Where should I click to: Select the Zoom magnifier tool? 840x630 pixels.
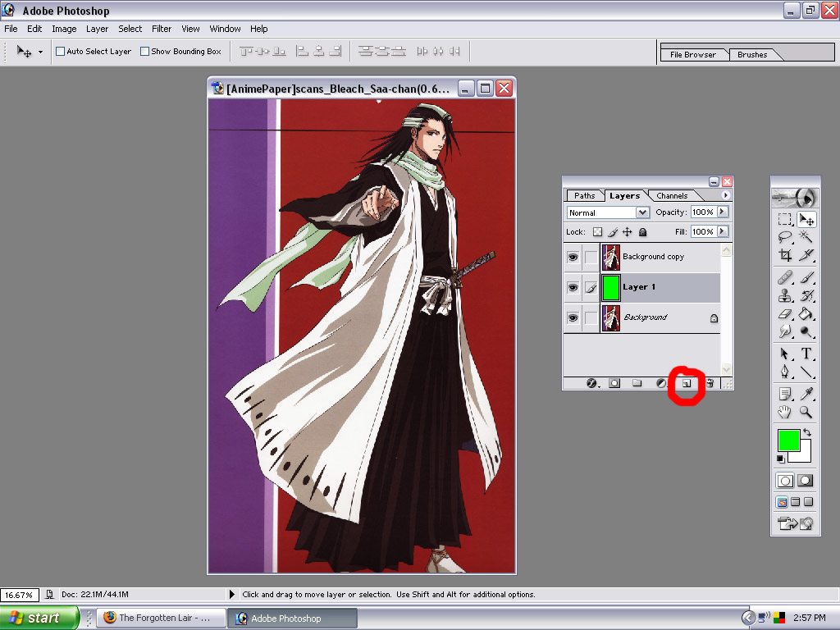point(806,412)
